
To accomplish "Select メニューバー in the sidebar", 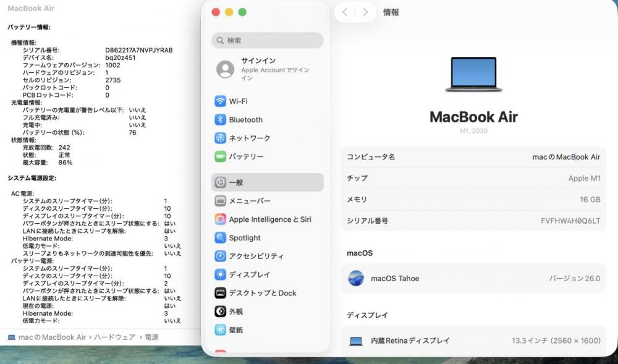I will (x=267, y=201).
